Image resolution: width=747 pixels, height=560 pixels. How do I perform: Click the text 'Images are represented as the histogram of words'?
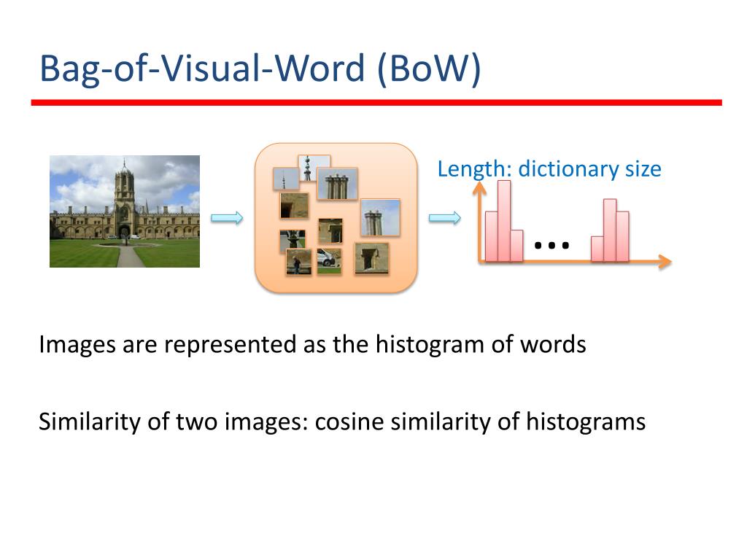[x=312, y=344]
